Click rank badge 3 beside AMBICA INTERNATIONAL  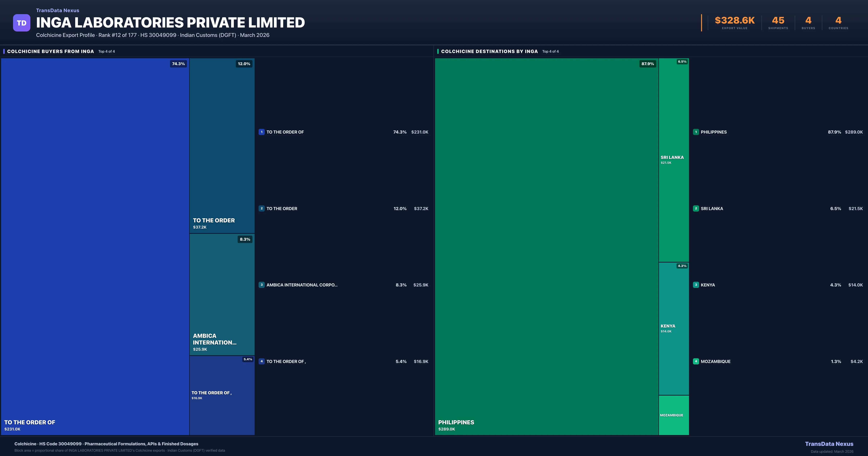pos(261,285)
